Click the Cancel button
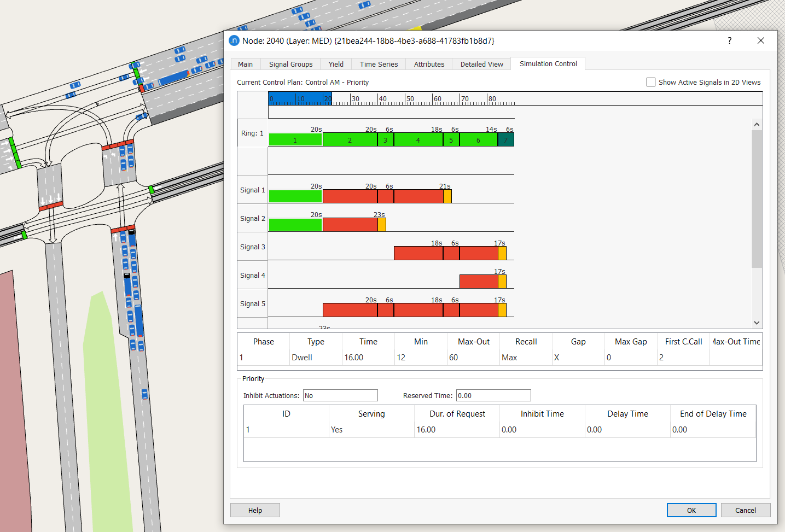The image size is (785, 532). 745,510
